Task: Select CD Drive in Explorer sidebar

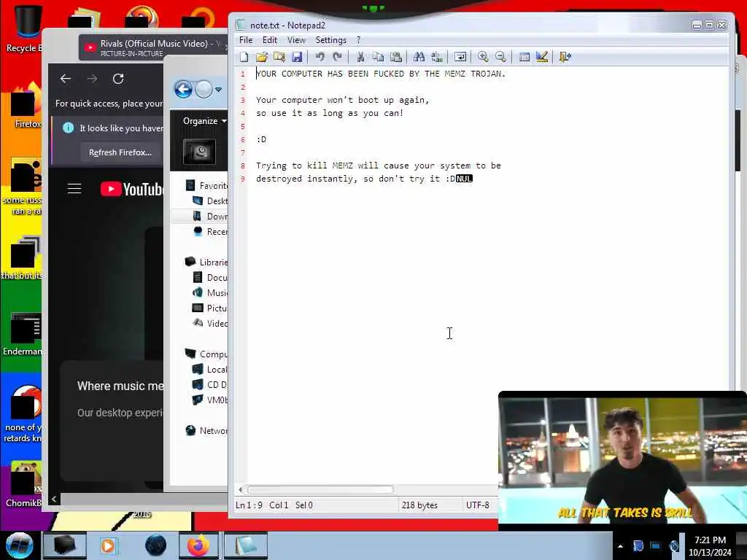Action: pos(209,384)
